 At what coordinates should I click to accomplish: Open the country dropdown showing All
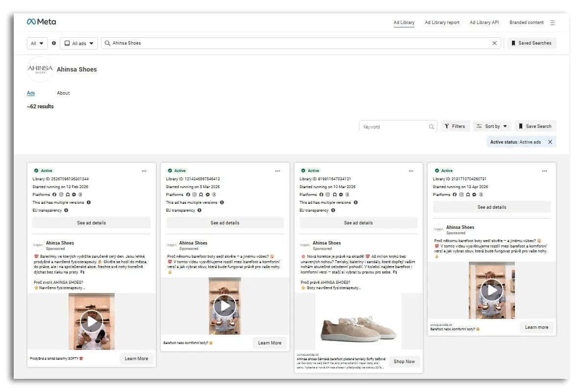coord(37,43)
